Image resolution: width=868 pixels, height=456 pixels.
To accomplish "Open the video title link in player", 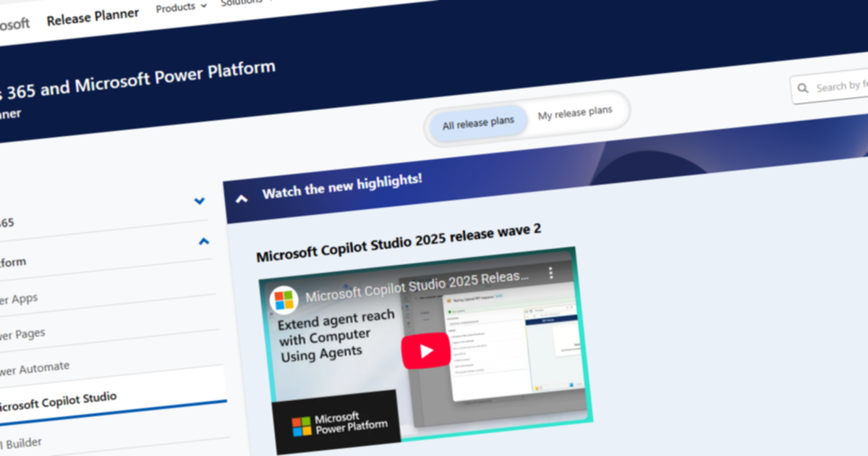I will pos(417,287).
